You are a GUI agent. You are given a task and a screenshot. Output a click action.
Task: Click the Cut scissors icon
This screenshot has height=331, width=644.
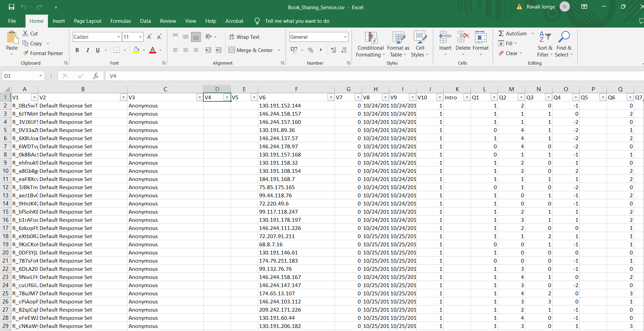(26, 33)
